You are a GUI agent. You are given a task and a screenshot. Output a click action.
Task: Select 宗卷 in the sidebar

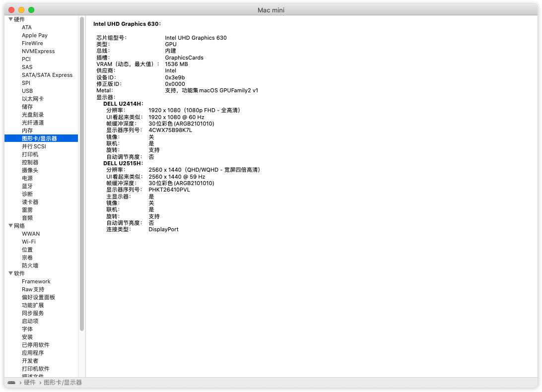pos(27,258)
